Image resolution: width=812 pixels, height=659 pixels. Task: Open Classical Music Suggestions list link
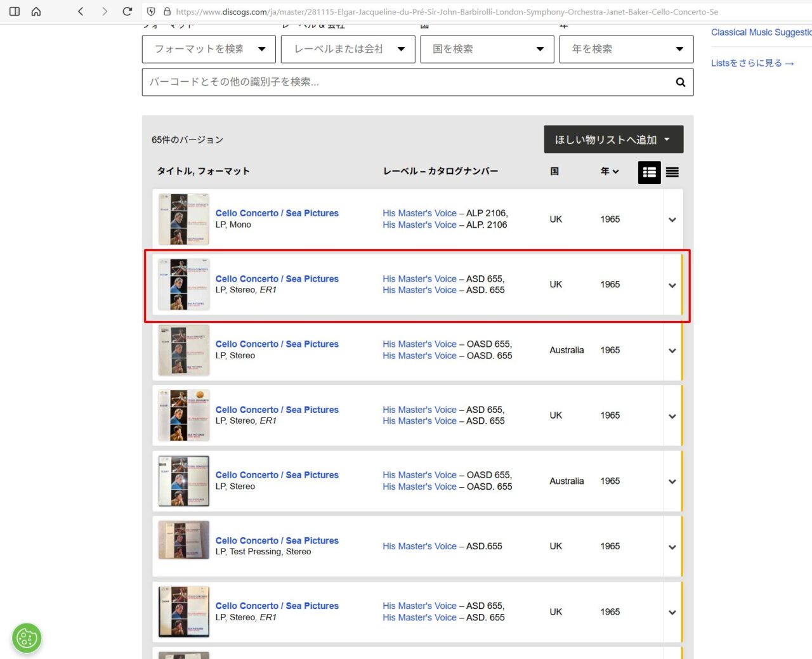[x=761, y=32]
